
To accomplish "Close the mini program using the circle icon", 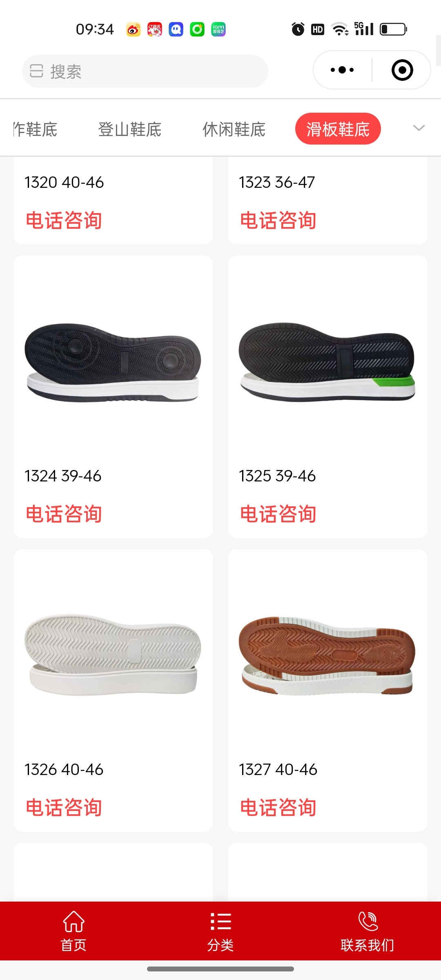I will (x=402, y=70).
